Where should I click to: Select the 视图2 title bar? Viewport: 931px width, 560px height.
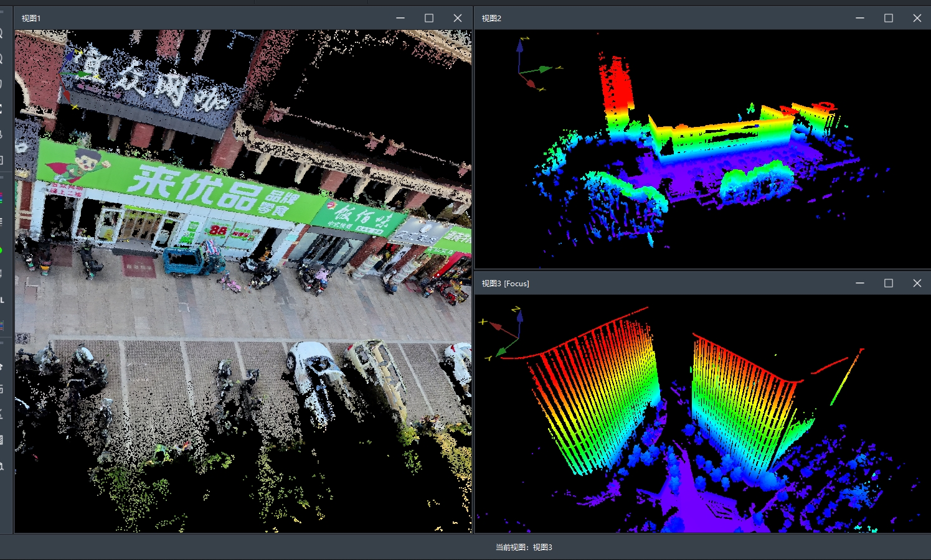666,18
